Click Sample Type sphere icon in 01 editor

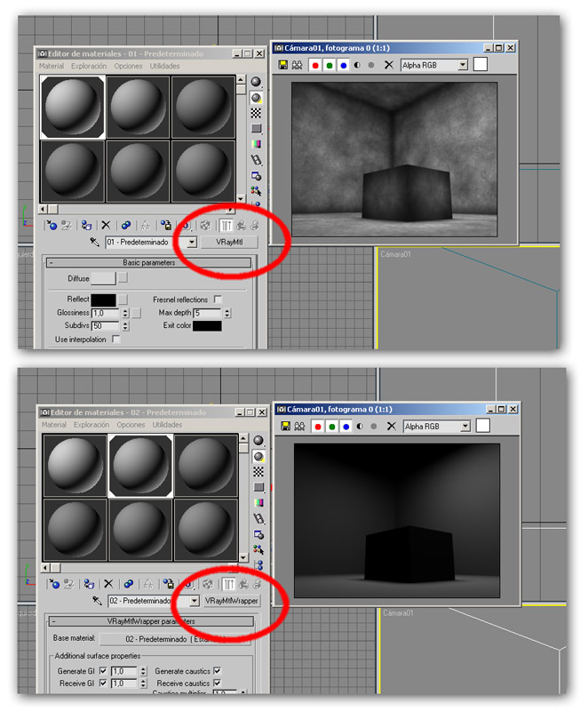pos(256,82)
